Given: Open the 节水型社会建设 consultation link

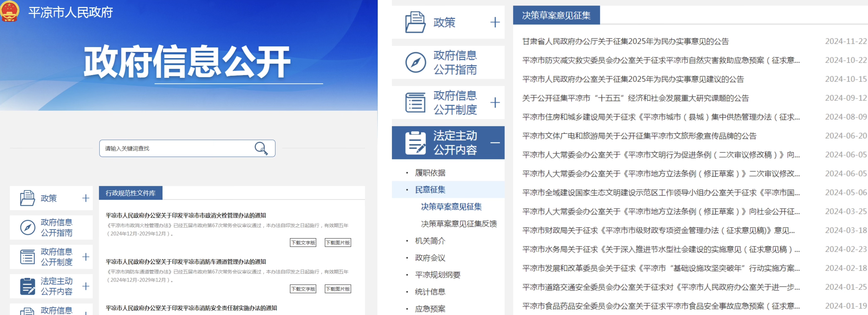Looking at the screenshot, I should [x=661, y=249].
